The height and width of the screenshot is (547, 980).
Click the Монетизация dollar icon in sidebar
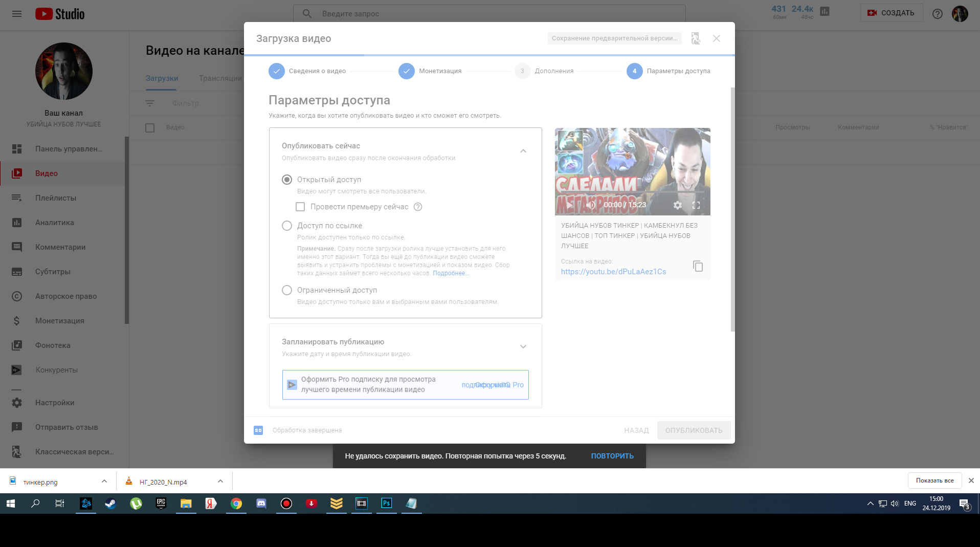[x=17, y=321]
